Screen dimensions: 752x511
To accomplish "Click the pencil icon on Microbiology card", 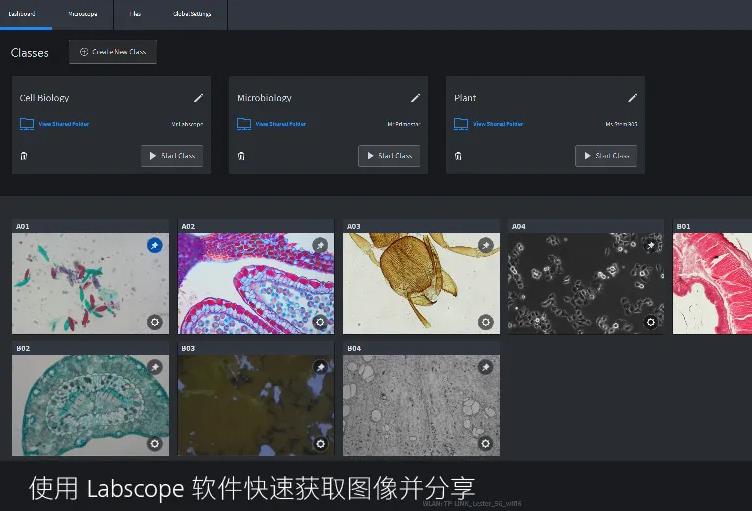I will point(415,98).
